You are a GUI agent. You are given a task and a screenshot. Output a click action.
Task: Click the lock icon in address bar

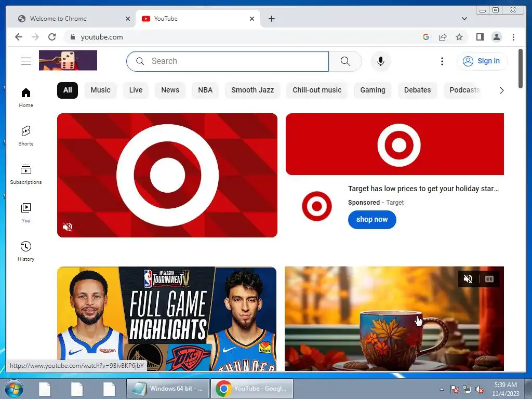coord(72,37)
